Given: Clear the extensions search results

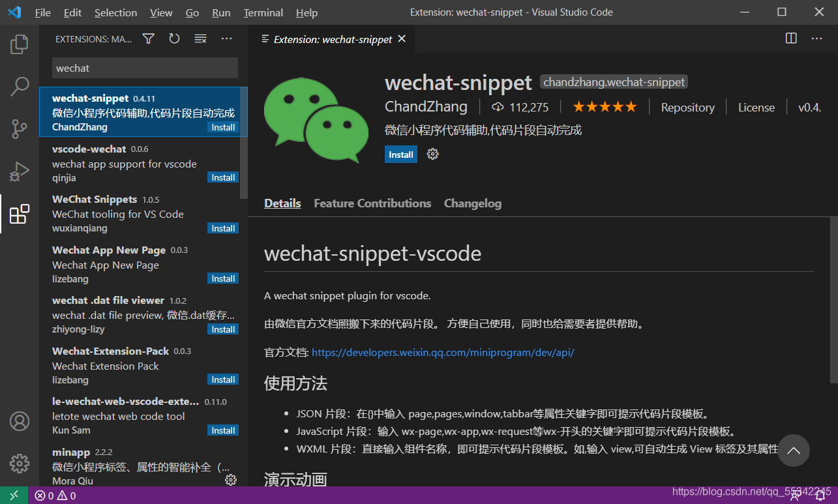Looking at the screenshot, I should (x=200, y=39).
